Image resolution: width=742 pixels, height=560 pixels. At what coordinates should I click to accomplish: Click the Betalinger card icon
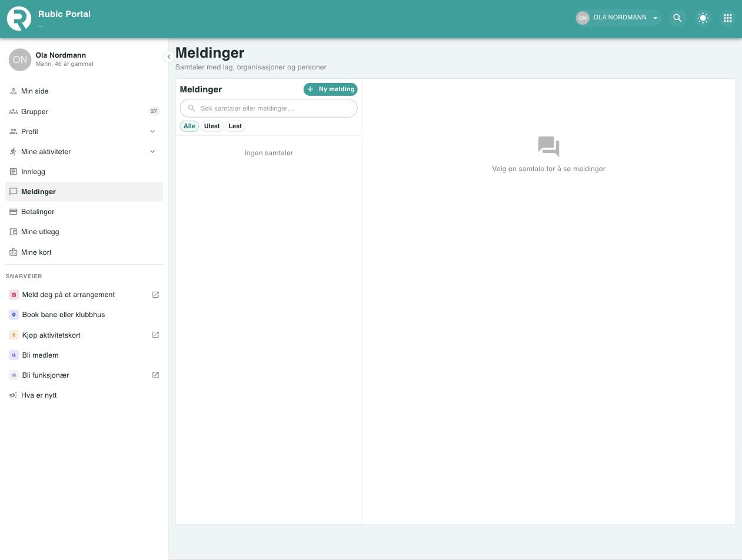pyautogui.click(x=14, y=211)
